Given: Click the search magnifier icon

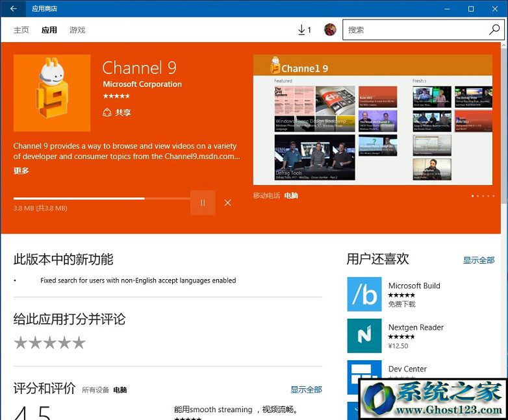Looking at the screenshot, I should [494, 30].
